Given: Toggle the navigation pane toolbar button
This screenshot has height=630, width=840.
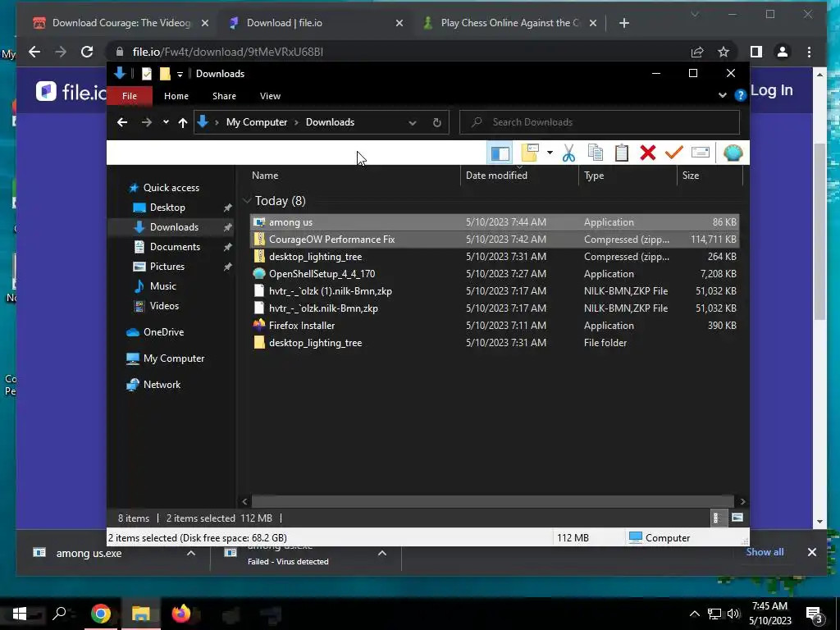Looking at the screenshot, I should [500, 153].
